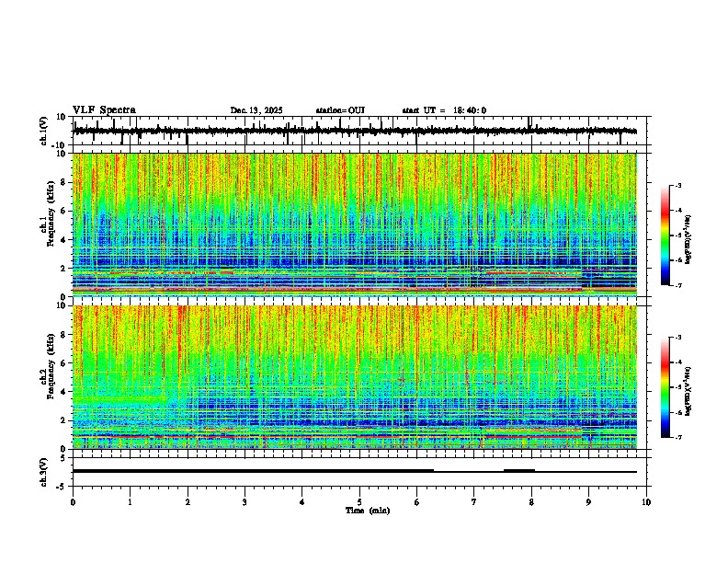Image resolution: width=728 pixels, height=563 pixels.
Task: Click time-axis tick label "8"
Action: pyautogui.click(x=531, y=502)
